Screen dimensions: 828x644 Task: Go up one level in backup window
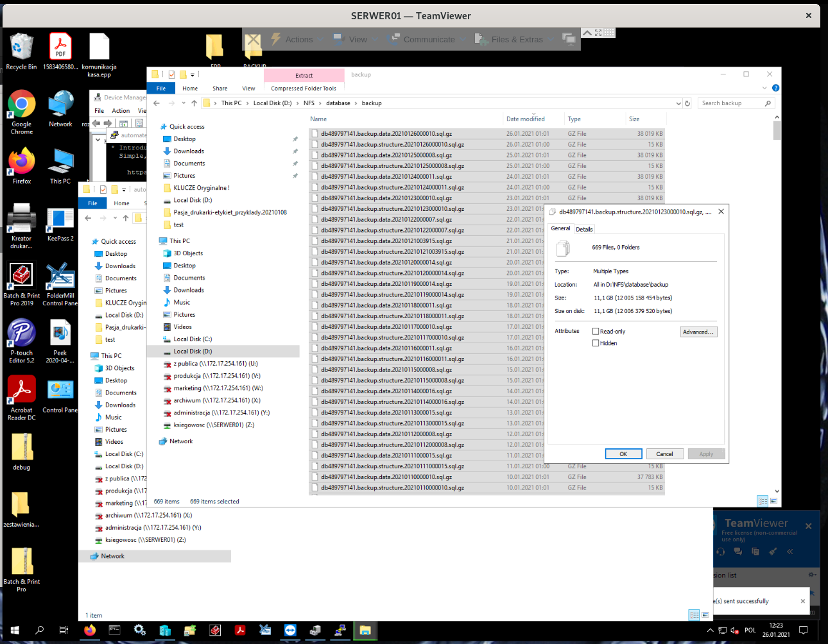click(x=194, y=103)
